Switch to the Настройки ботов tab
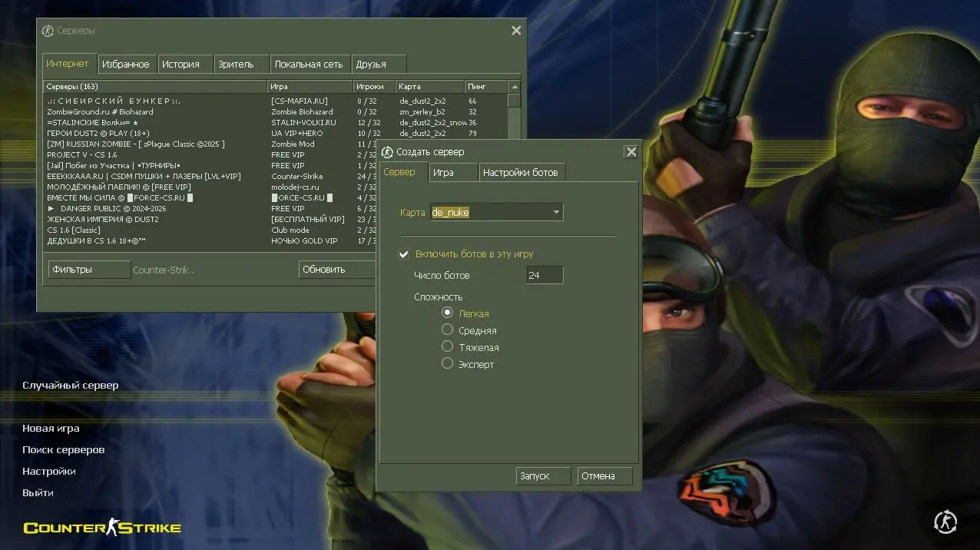The width and height of the screenshot is (980, 550). pyautogui.click(x=520, y=173)
